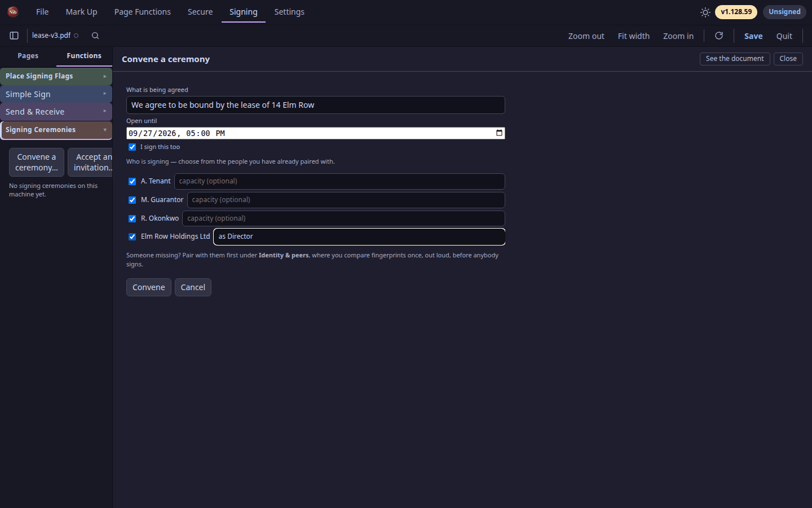
Task: Open the File menu
Action: tap(42, 12)
